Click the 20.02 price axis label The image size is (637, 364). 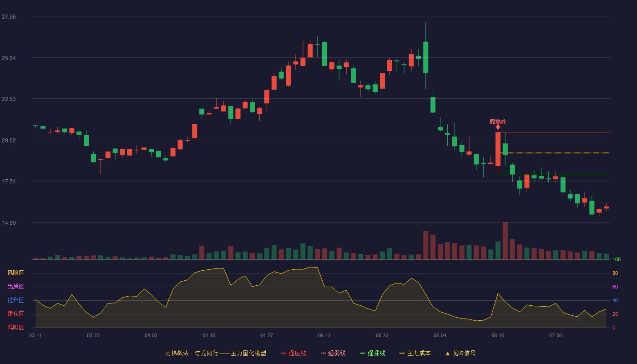click(x=9, y=141)
